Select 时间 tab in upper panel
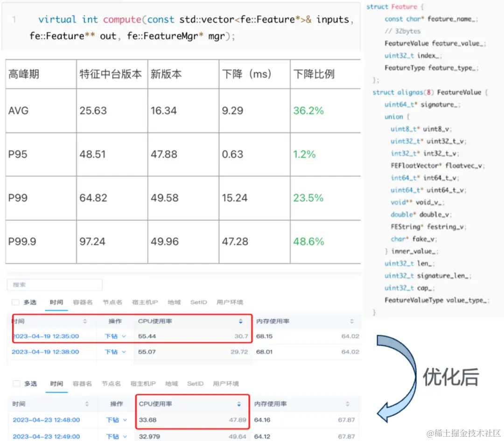 [56, 302]
